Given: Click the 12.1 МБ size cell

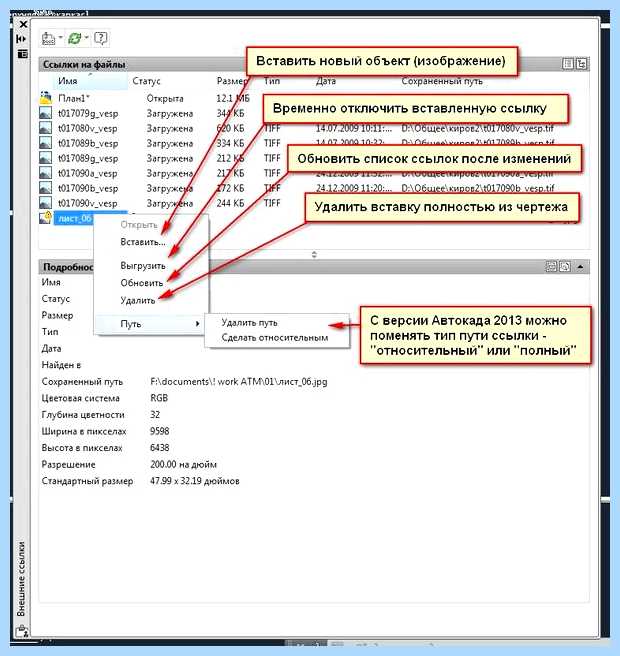Looking at the screenshot, I should coord(233,98).
